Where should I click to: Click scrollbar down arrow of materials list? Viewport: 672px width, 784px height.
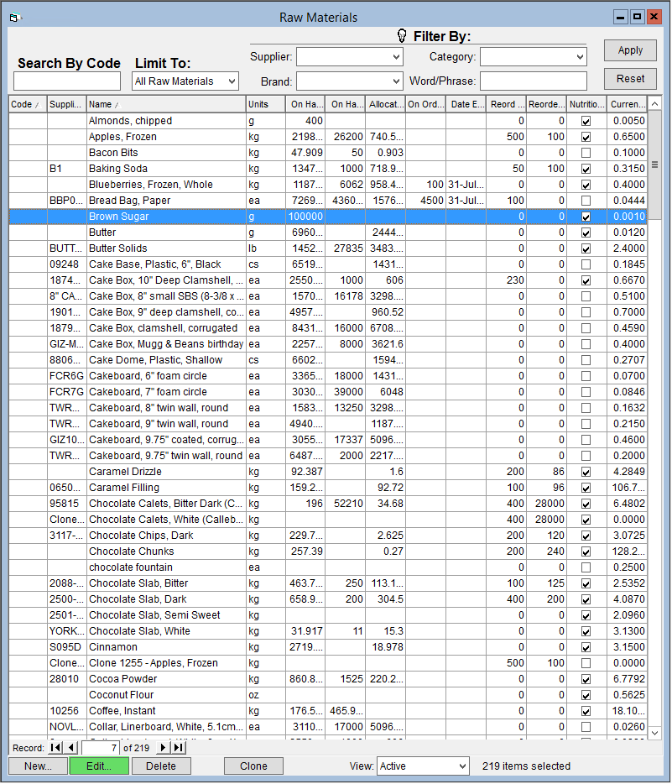[654, 733]
